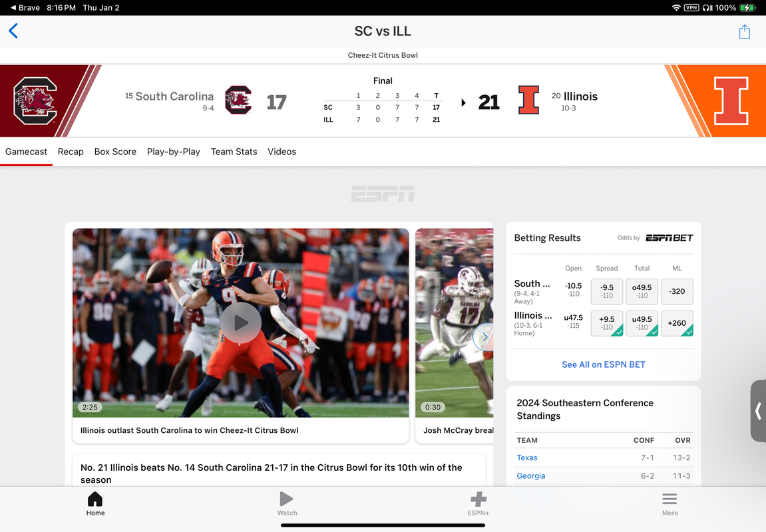Switch to the Recap tab
The width and height of the screenshot is (766, 532).
pyautogui.click(x=71, y=152)
